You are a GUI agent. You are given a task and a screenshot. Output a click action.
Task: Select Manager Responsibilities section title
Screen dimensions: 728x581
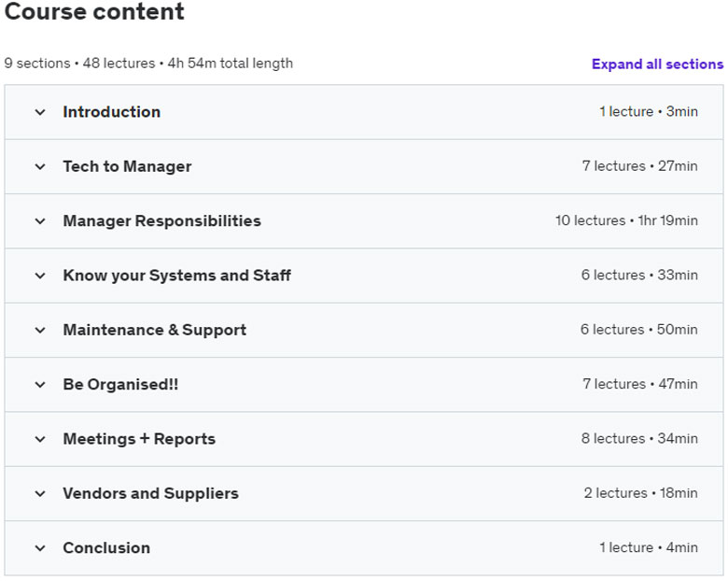click(162, 220)
